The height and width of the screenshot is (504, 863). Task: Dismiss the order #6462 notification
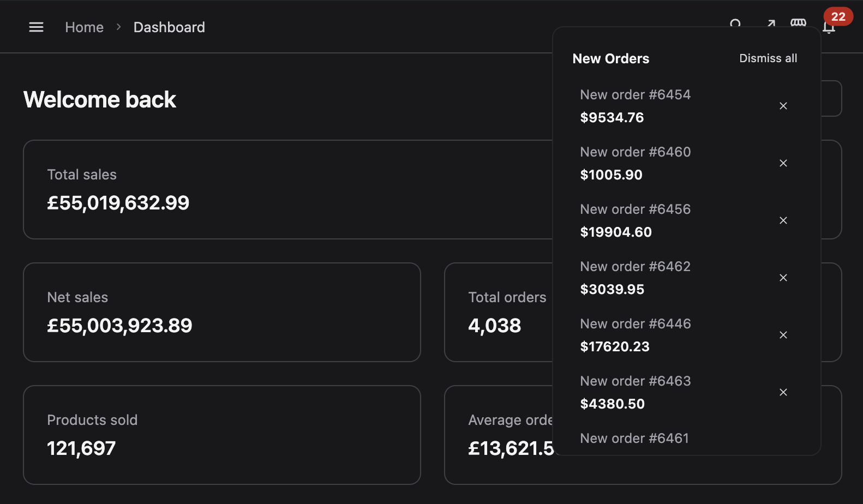(x=783, y=278)
